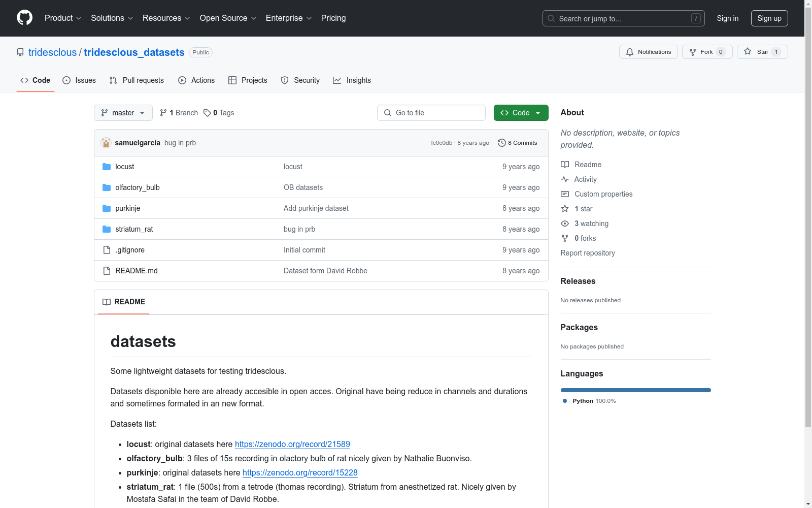Click the samuelgarcia author name

[x=138, y=143]
